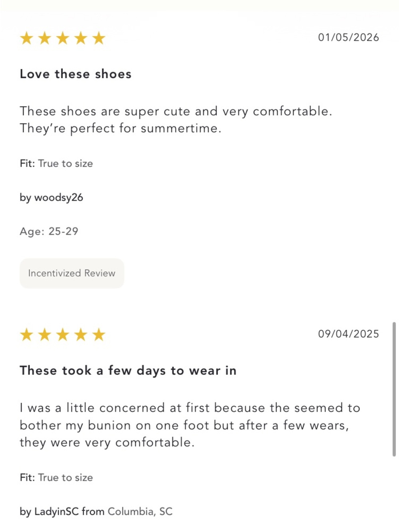Click Fit: True to size under woodsy26's review
The image size is (399, 532).
56,164
